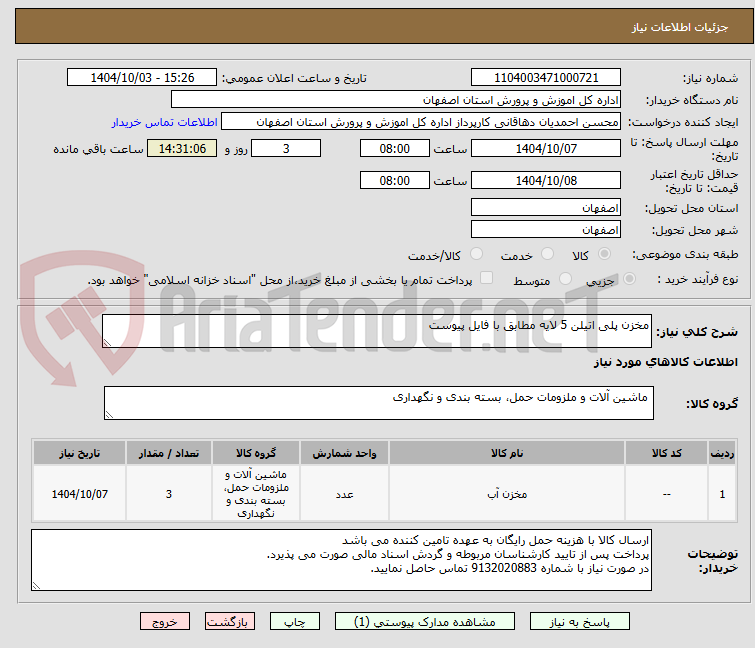The width and height of the screenshot is (755, 648).
Task: Click the request creator name field
Action: (x=421, y=122)
